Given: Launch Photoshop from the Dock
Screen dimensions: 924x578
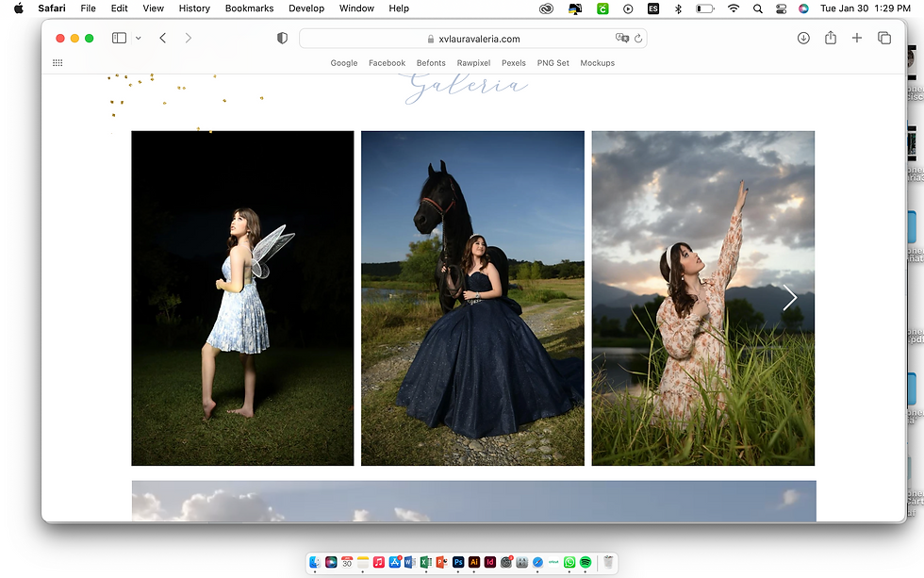Looking at the screenshot, I should click(458, 562).
